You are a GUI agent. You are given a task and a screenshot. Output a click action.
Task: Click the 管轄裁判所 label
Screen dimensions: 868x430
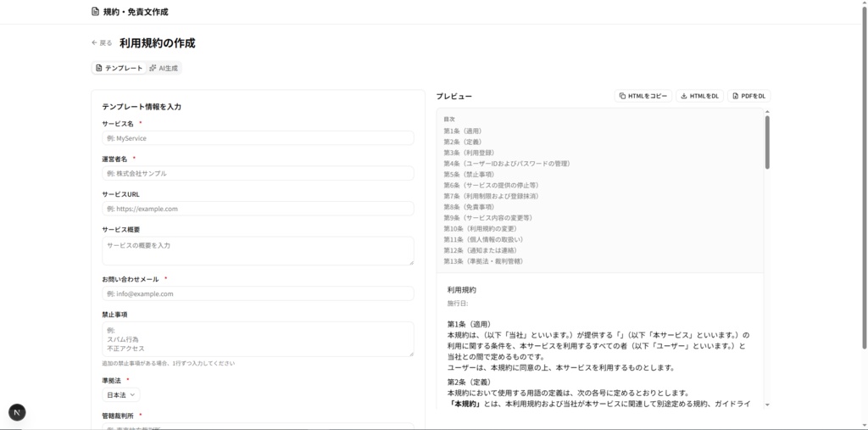pyautogui.click(x=117, y=416)
